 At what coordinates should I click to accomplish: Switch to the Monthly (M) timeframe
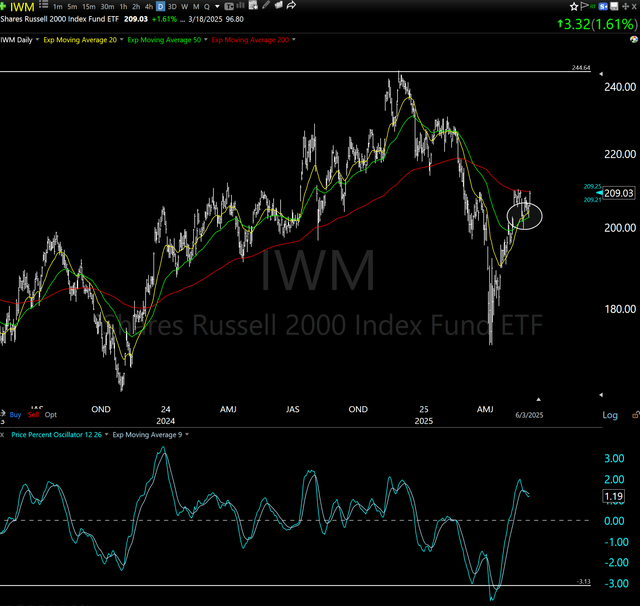pos(196,7)
